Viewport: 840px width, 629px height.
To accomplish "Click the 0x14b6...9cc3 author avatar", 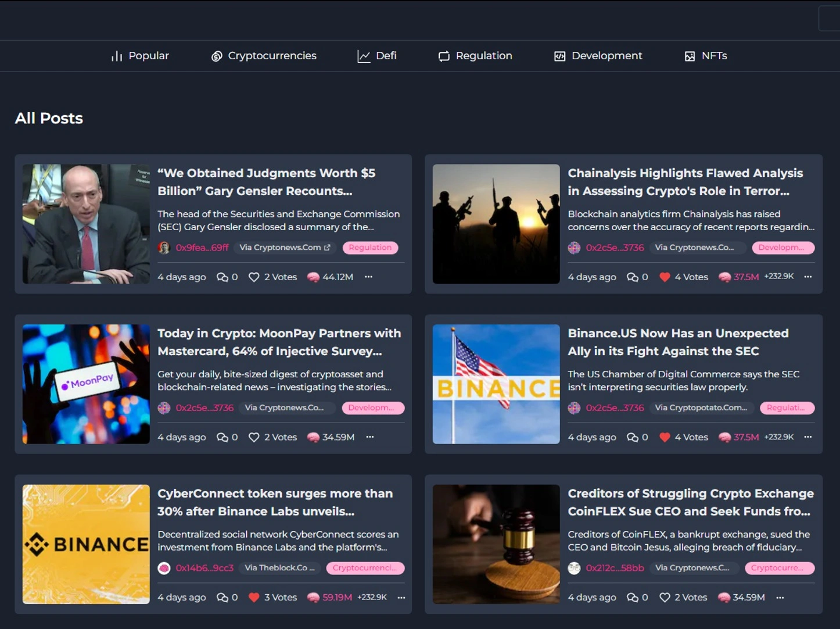I will tap(164, 568).
